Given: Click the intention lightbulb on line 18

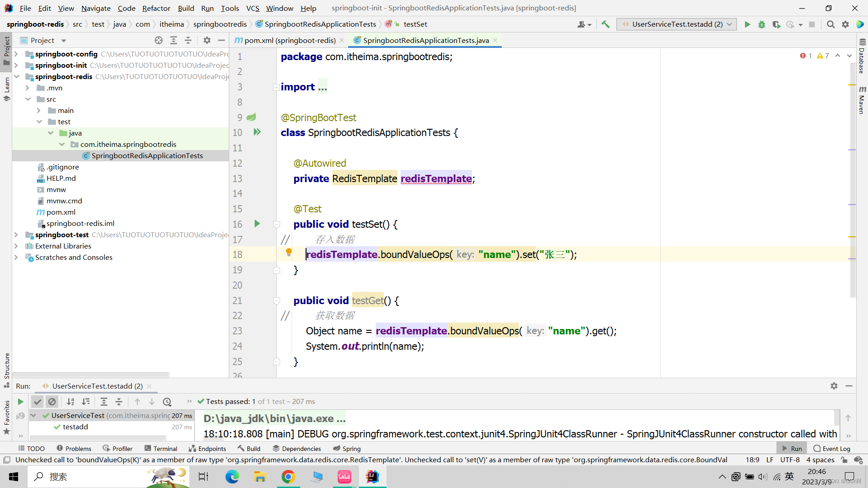Looking at the screenshot, I should tap(288, 253).
